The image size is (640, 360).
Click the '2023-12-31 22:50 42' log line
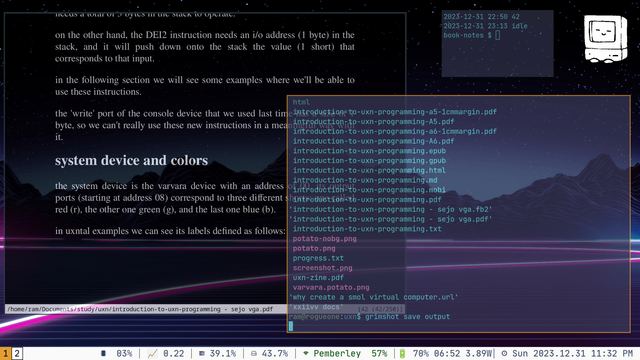click(x=482, y=17)
